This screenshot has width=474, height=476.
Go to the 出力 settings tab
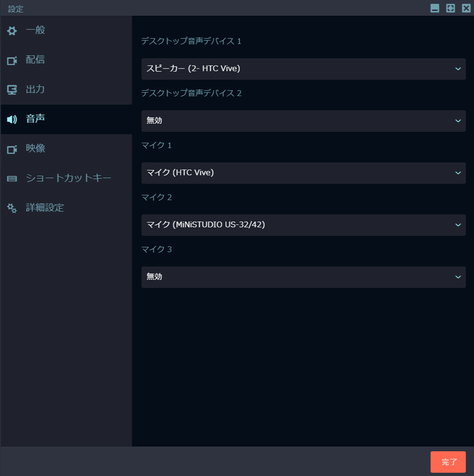[x=66, y=89]
